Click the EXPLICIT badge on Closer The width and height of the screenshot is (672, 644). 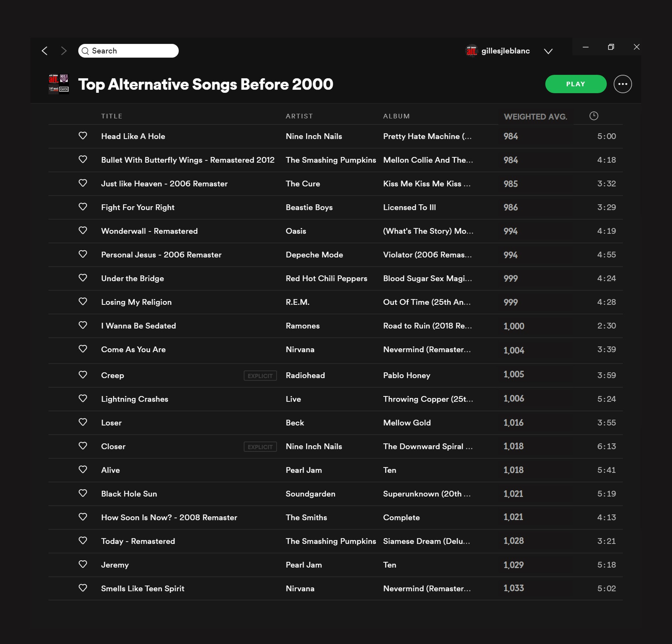(260, 447)
